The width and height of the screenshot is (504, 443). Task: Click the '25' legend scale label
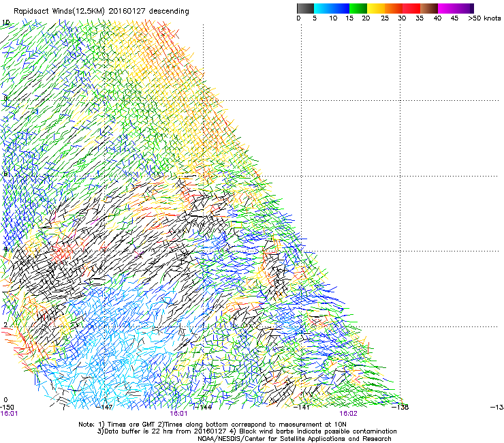(385, 18)
